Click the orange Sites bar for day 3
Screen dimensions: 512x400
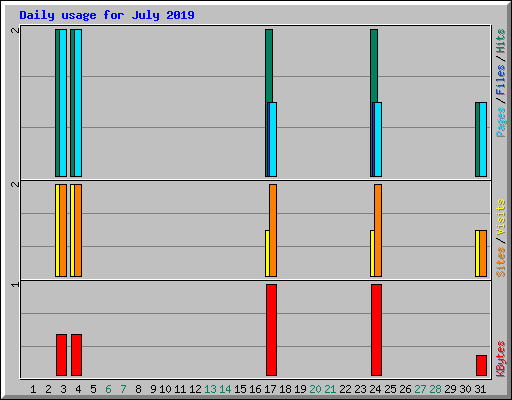pyautogui.click(x=63, y=230)
